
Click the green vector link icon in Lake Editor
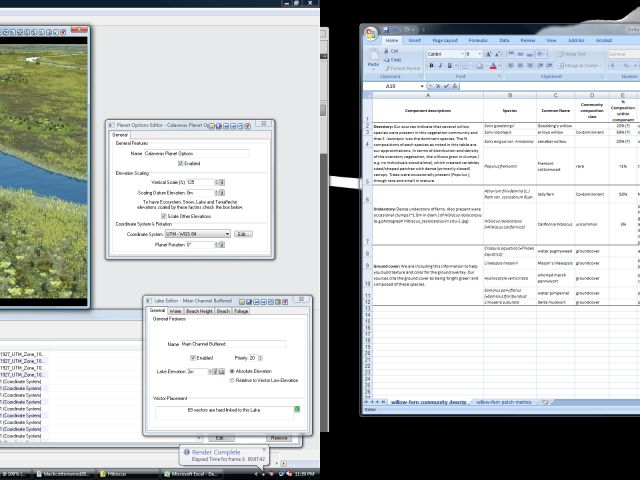[x=297, y=409]
